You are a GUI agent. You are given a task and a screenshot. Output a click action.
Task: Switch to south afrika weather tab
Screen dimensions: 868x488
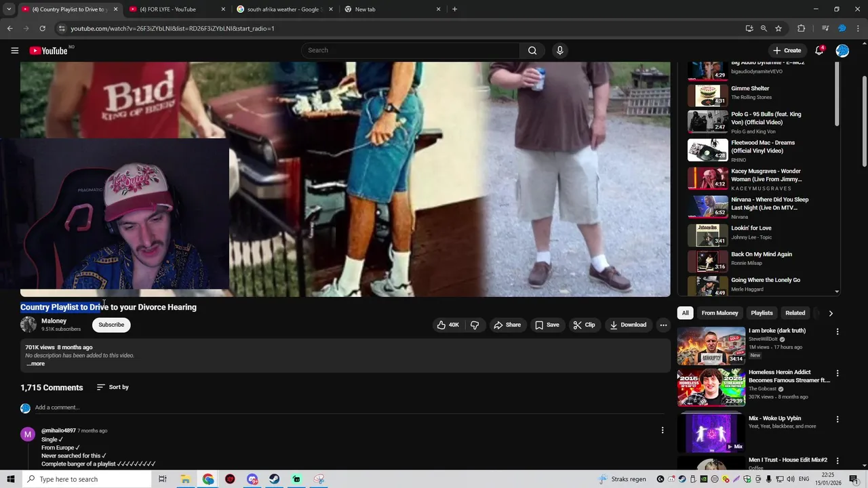(x=285, y=9)
